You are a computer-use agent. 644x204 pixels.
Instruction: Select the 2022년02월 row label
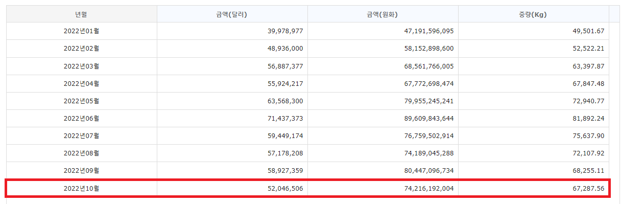(x=81, y=49)
